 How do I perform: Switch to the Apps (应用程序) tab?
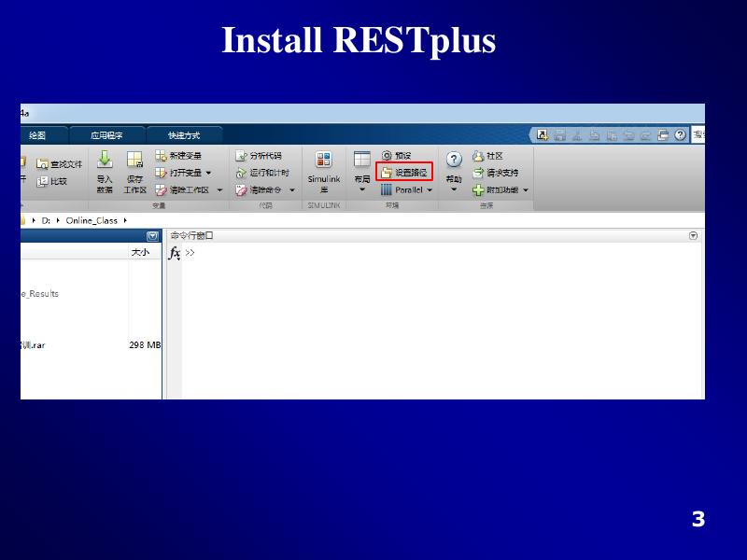106,135
